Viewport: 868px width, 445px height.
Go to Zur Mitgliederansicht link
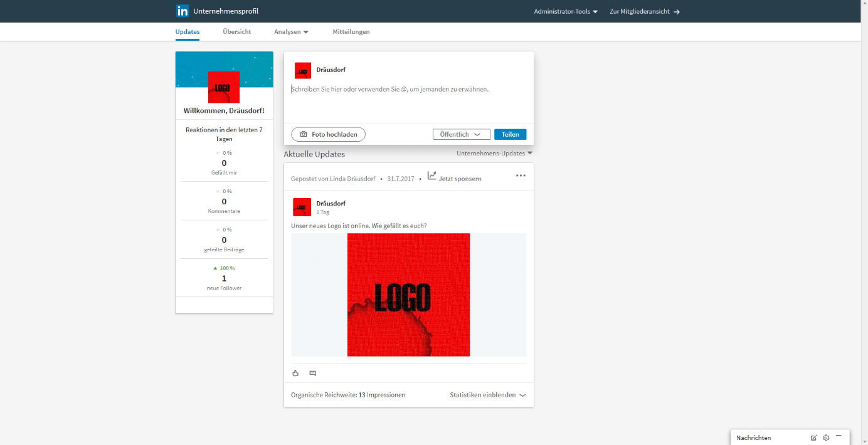pos(644,11)
